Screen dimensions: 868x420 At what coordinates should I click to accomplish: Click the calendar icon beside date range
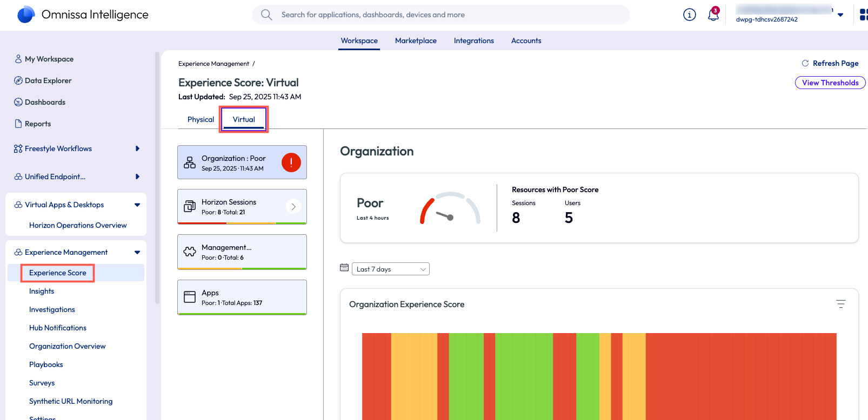click(x=344, y=268)
